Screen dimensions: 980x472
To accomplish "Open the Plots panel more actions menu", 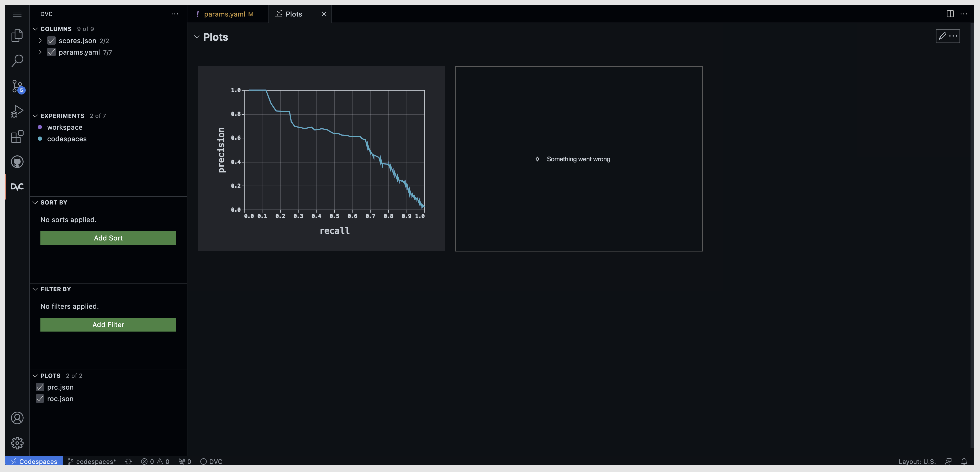I will coord(954,36).
